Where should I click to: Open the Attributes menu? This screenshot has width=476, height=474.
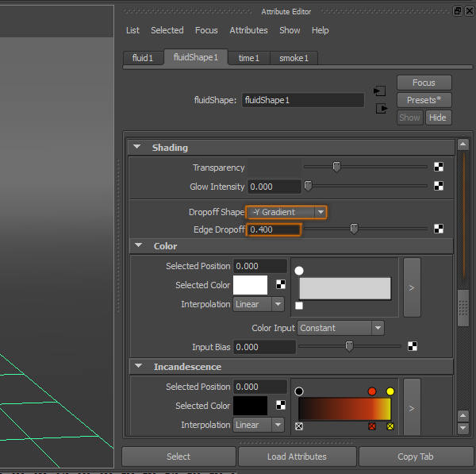coord(248,30)
